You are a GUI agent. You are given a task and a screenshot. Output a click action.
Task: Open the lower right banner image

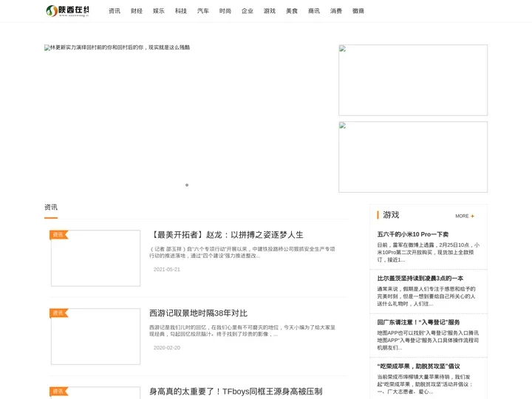(413, 157)
